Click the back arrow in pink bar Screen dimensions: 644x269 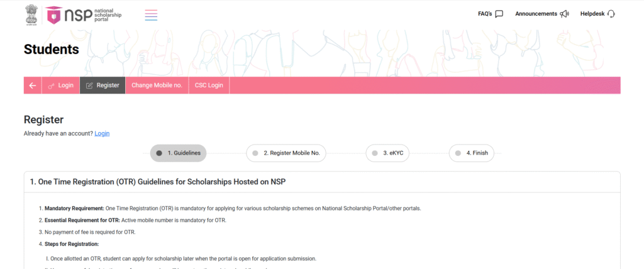click(x=33, y=85)
